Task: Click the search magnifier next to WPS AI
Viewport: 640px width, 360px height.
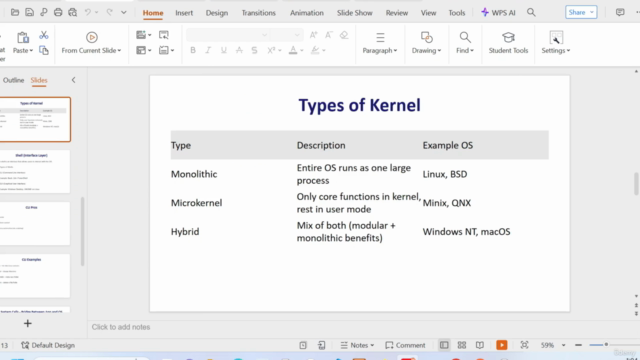Action: [x=531, y=12]
